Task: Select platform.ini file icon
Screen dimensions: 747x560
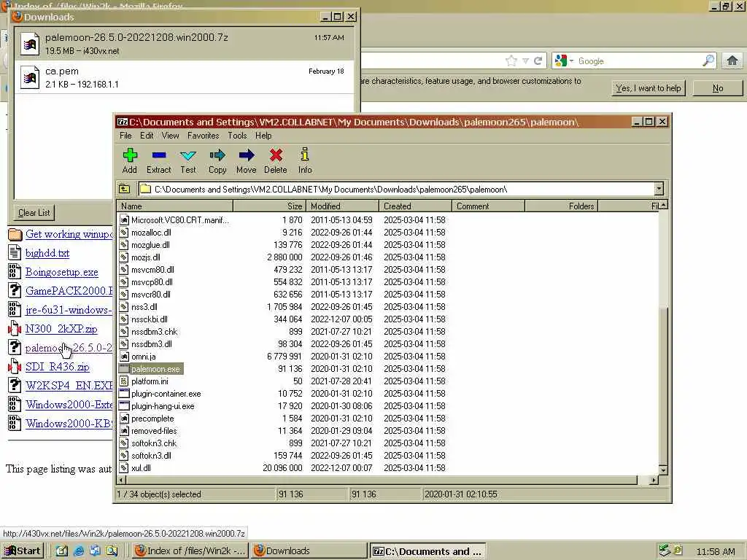Action: 124,381
